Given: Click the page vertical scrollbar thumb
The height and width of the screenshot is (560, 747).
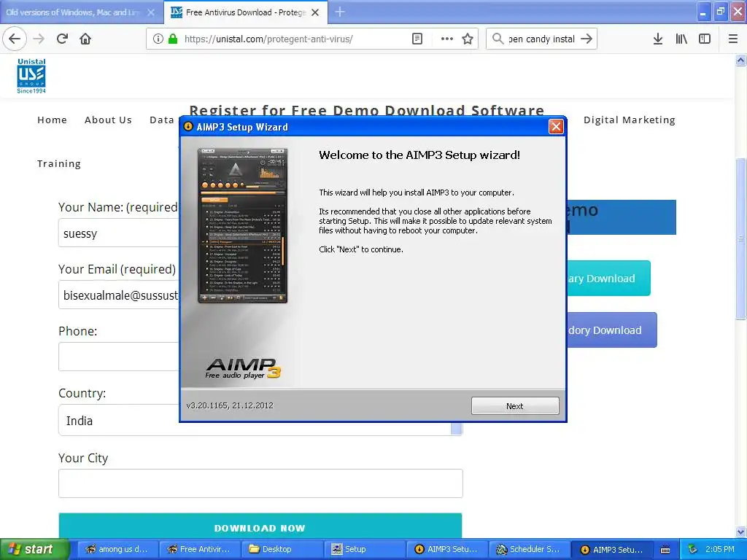Looking at the screenshot, I should point(740,238).
